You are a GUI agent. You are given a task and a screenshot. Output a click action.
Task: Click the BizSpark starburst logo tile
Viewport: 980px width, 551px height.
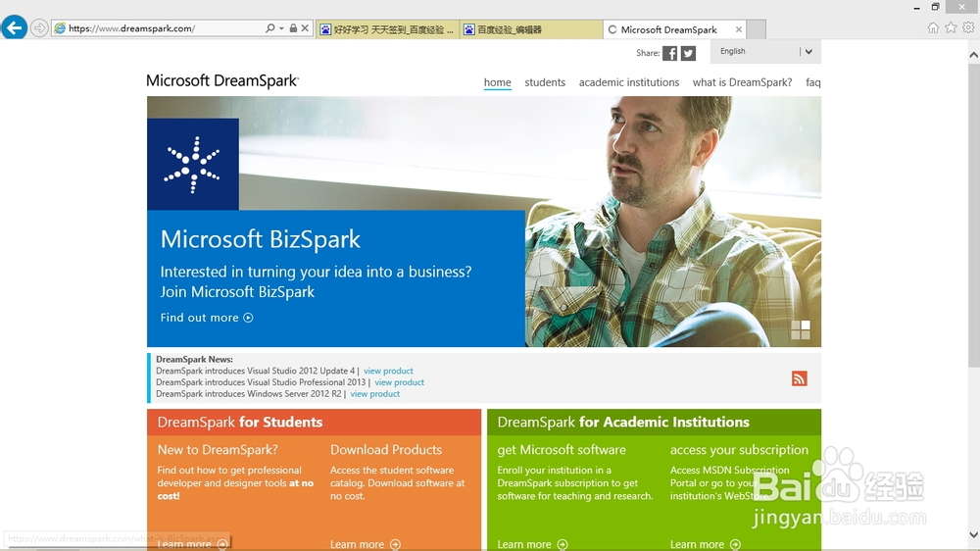[193, 164]
